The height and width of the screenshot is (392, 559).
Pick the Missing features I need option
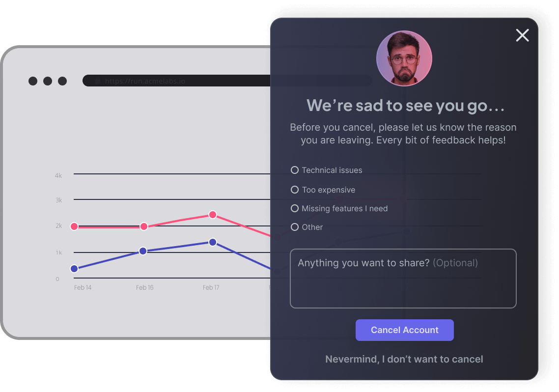[x=295, y=208]
